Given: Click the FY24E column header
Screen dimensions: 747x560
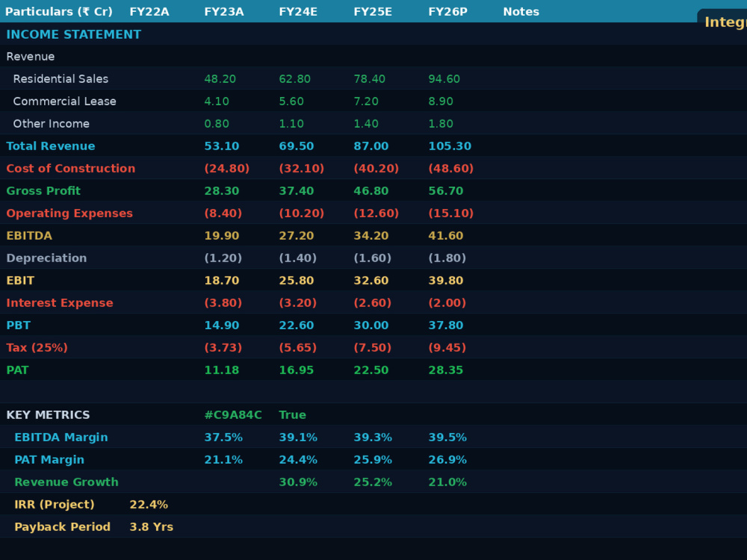Looking at the screenshot, I should pos(298,12).
